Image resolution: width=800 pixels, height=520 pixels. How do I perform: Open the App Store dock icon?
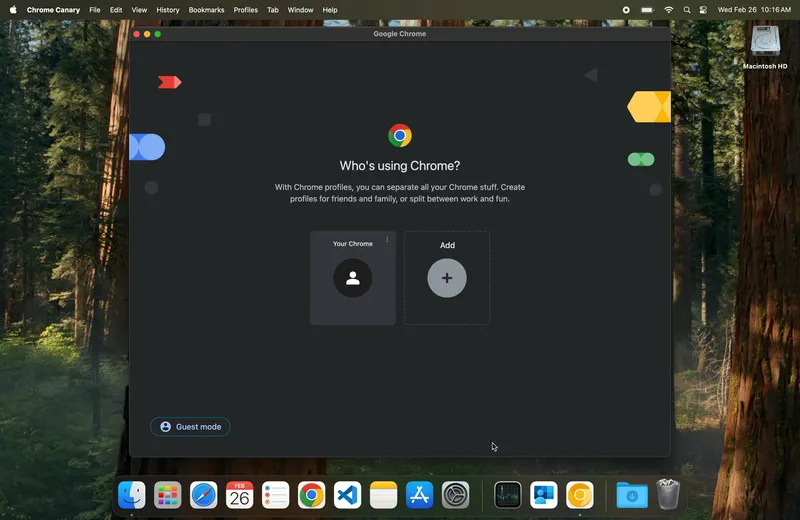pyautogui.click(x=420, y=494)
